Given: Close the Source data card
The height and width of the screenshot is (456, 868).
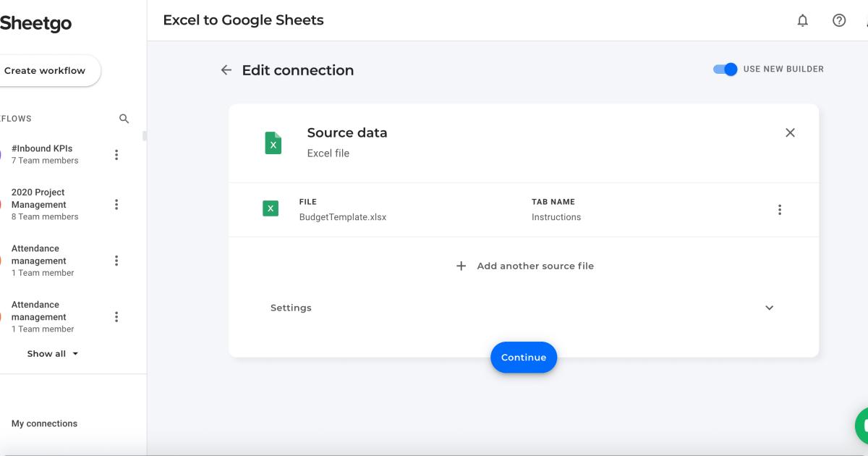Looking at the screenshot, I should [x=790, y=132].
